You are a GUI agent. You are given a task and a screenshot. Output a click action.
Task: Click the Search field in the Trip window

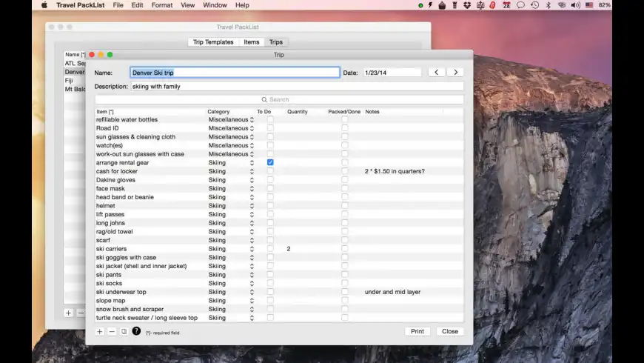coord(279,99)
